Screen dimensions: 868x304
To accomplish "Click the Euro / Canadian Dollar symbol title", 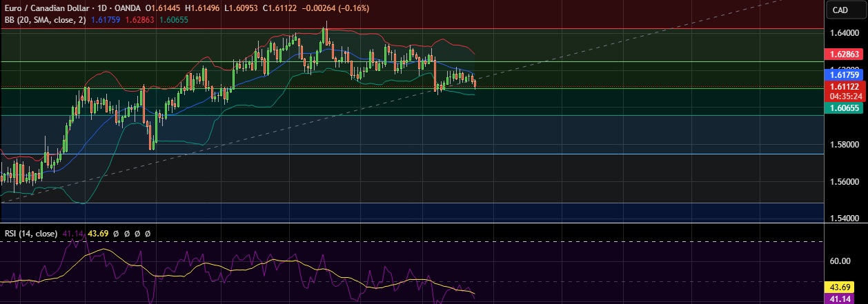I will tap(48, 8).
